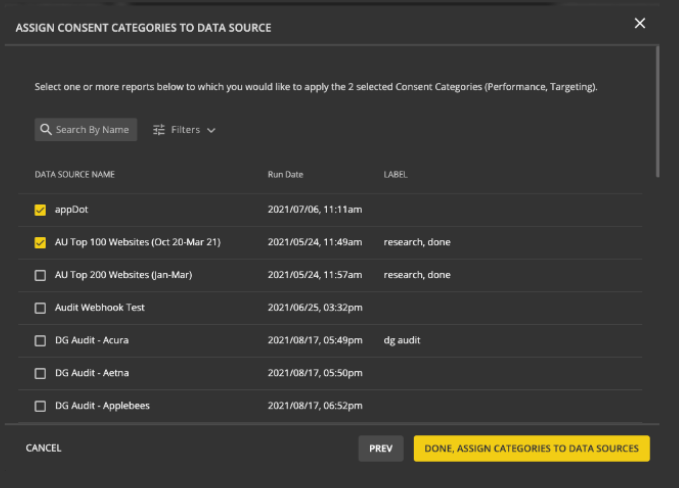This screenshot has height=488, width=679.
Task: Click the dialog's vertical scrollbar
Action: click(657, 110)
